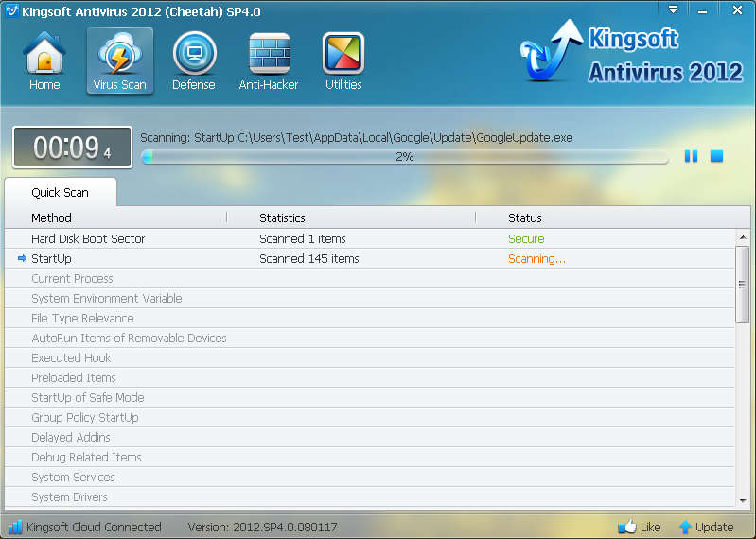Select AutoRun Items of Removable Devices row
Screen dimensions: 756x539
pyautogui.click(x=370, y=339)
